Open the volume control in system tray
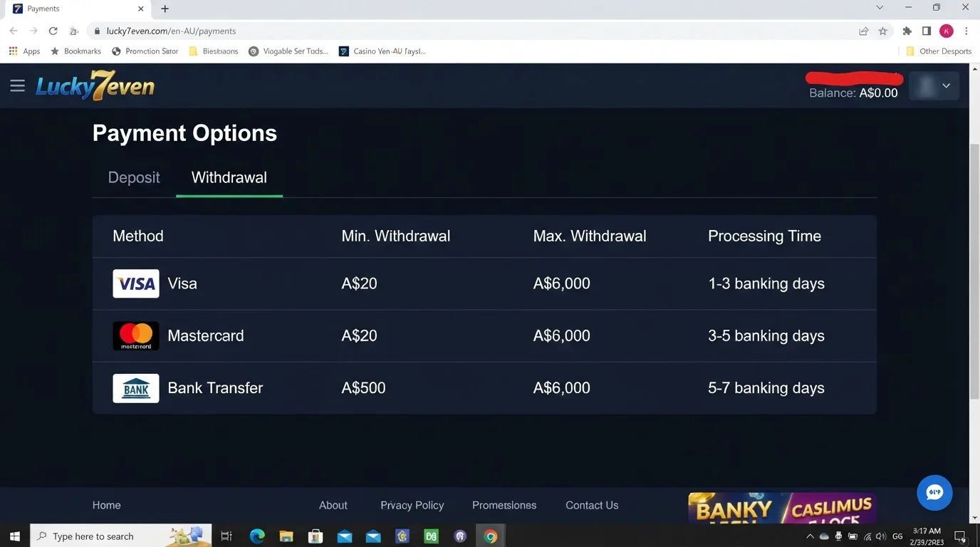This screenshot has height=547, width=980. click(x=880, y=536)
